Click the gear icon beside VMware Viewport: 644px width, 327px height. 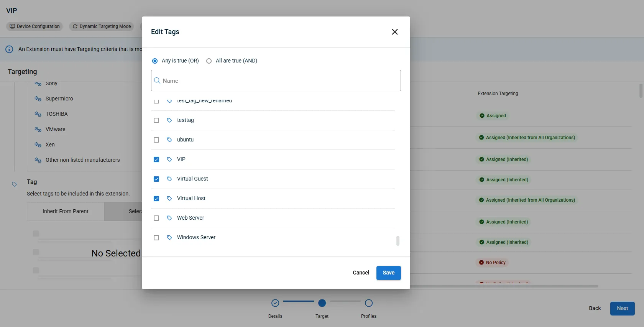pyautogui.click(x=38, y=129)
